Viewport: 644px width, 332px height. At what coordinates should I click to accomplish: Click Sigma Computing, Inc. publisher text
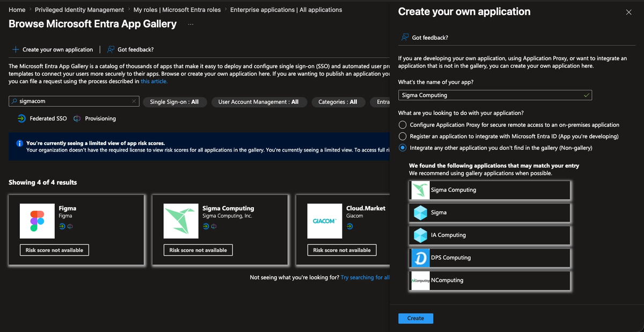[227, 216]
